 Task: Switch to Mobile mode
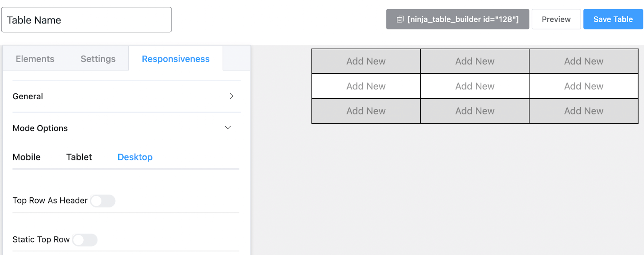point(27,157)
